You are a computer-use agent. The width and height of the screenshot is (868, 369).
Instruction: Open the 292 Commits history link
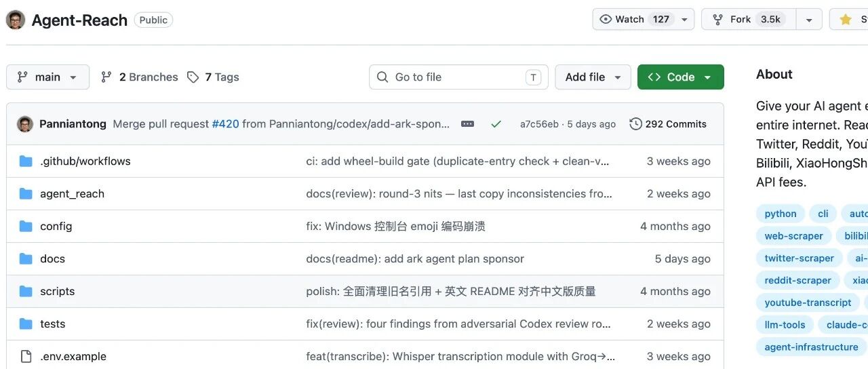pyautogui.click(x=668, y=123)
